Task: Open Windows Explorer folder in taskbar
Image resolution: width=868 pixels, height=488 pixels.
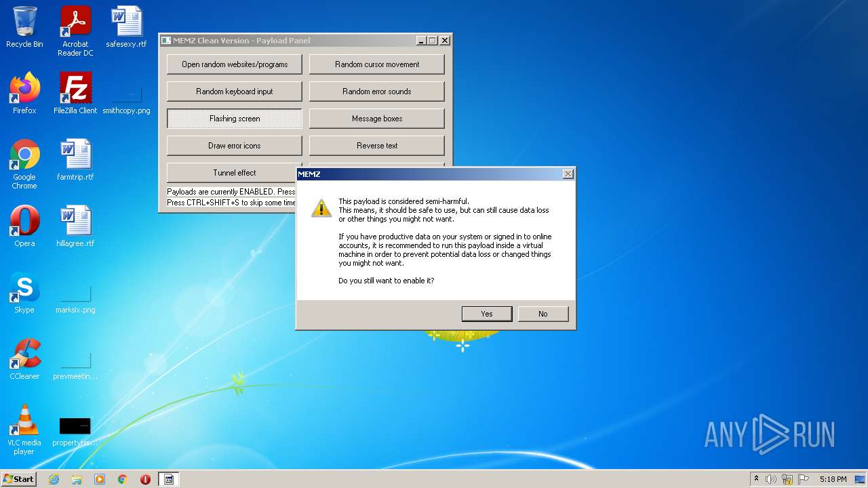Action: click(x=77, y=479)
